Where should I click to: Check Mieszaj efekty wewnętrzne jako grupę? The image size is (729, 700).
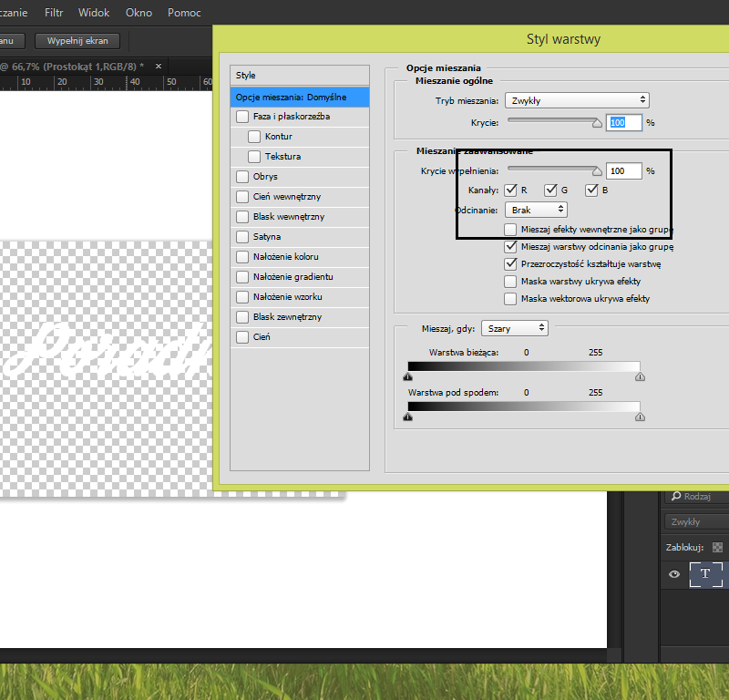point(510,230)
